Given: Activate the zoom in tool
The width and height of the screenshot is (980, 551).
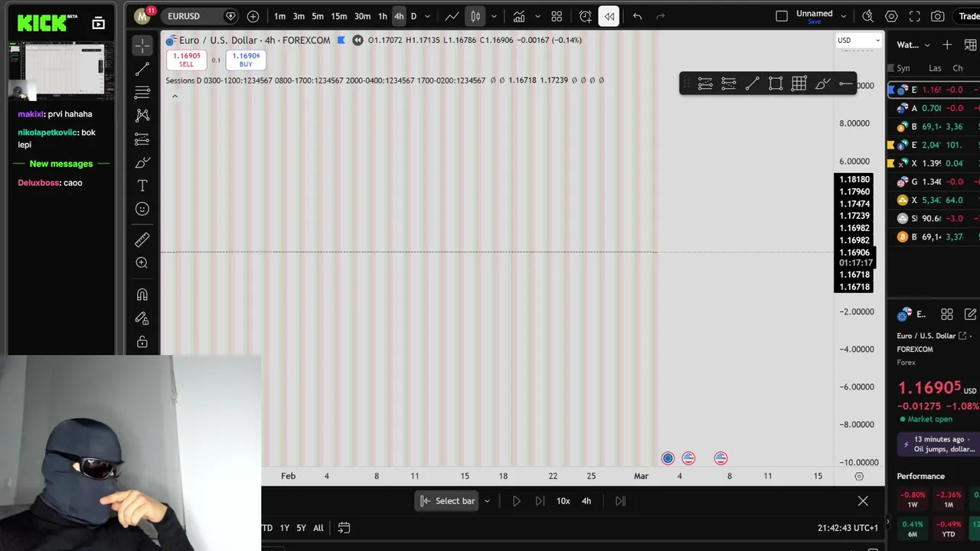Looking at the screenshot, I should 142,263.
